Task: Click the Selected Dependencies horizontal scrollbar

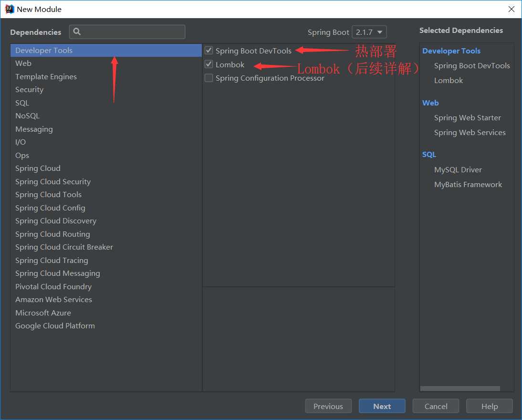Action: pyautogui.click(x=460, y=388)
